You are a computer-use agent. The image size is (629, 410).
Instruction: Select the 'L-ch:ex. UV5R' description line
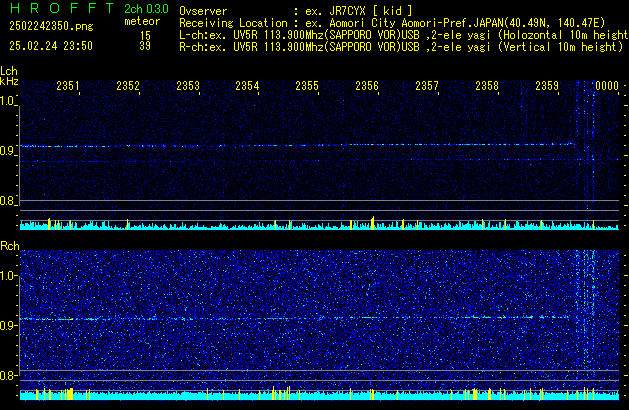404,35
